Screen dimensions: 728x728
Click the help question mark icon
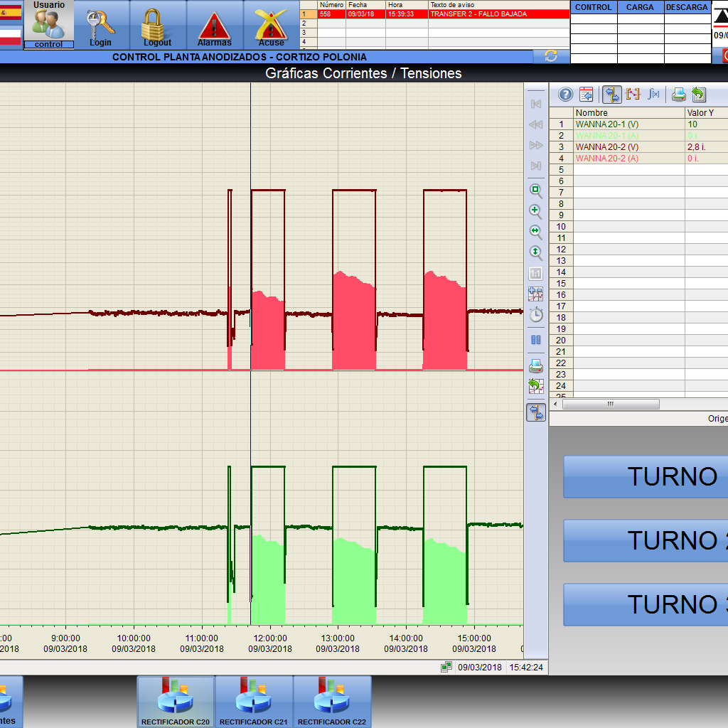pyautogui.click(x=565, y=95)
